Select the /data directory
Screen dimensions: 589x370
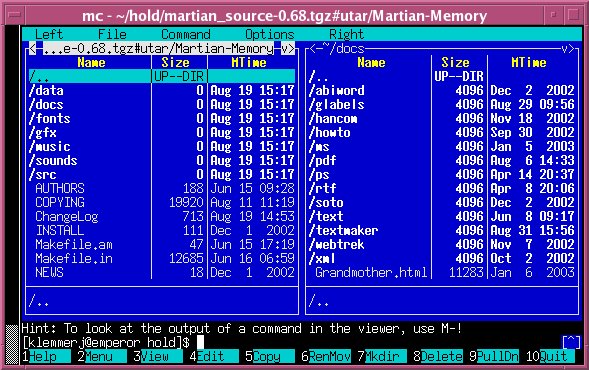point(162,91)
